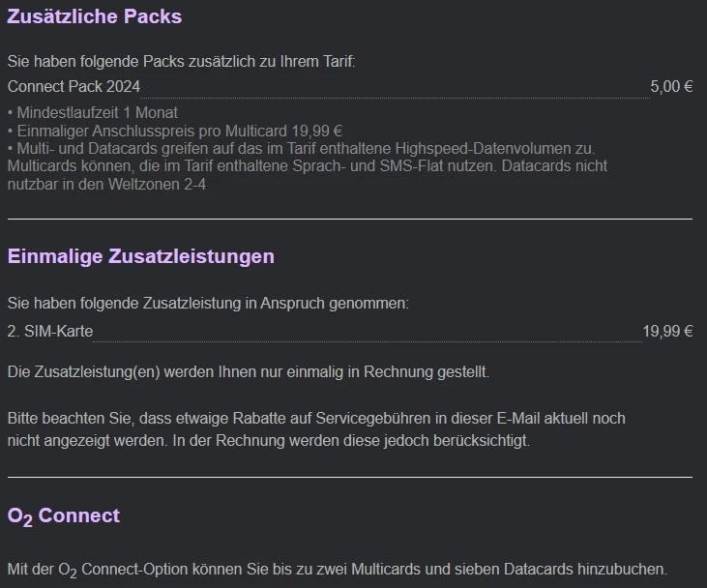The image size is (707, 588).
Task: Click the Mindestlaufzeit 1 Monat bullet
Action: pyautogui.click(x=94, y=113)
